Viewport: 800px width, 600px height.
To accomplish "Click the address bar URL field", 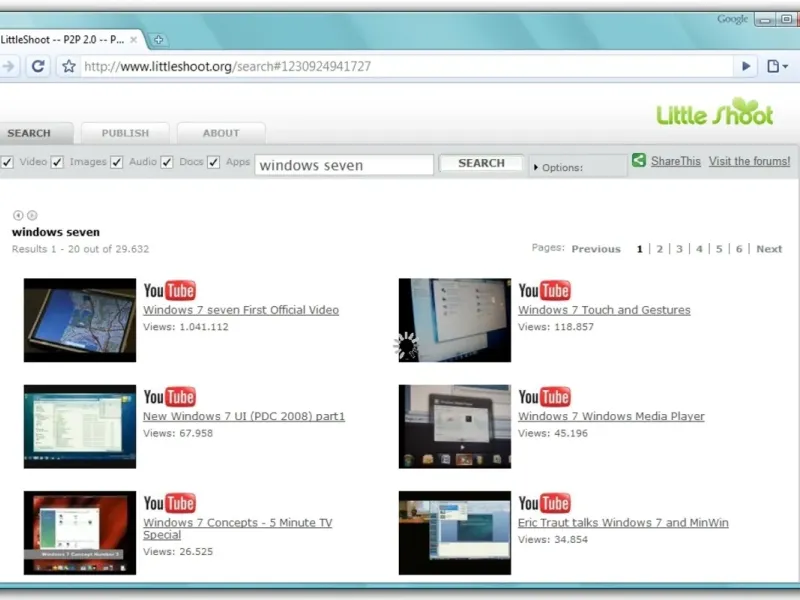I will [x=408, y=66].
